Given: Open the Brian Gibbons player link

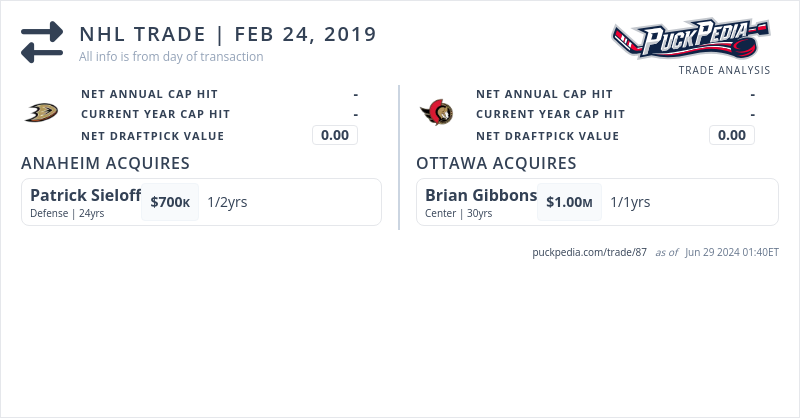Looking at the screenshot, I should (x=481, y=195).
